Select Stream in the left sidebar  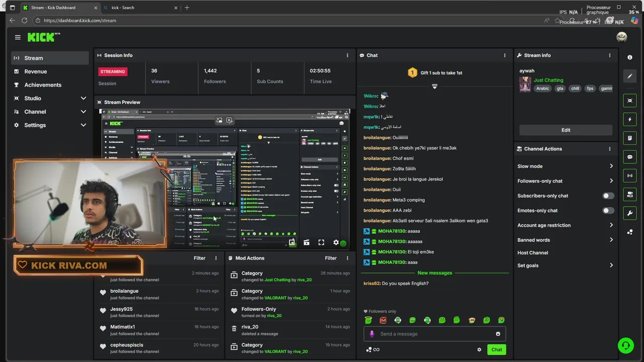coord(50,58)
